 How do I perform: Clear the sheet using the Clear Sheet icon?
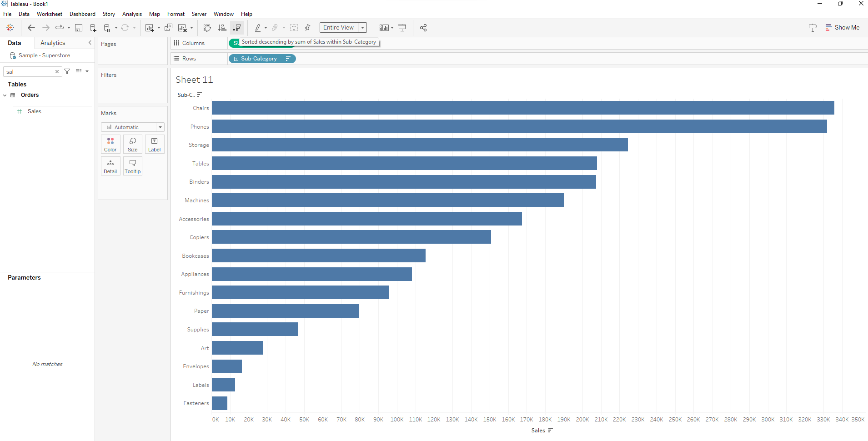pyautogui.click(x=181, y=28)
